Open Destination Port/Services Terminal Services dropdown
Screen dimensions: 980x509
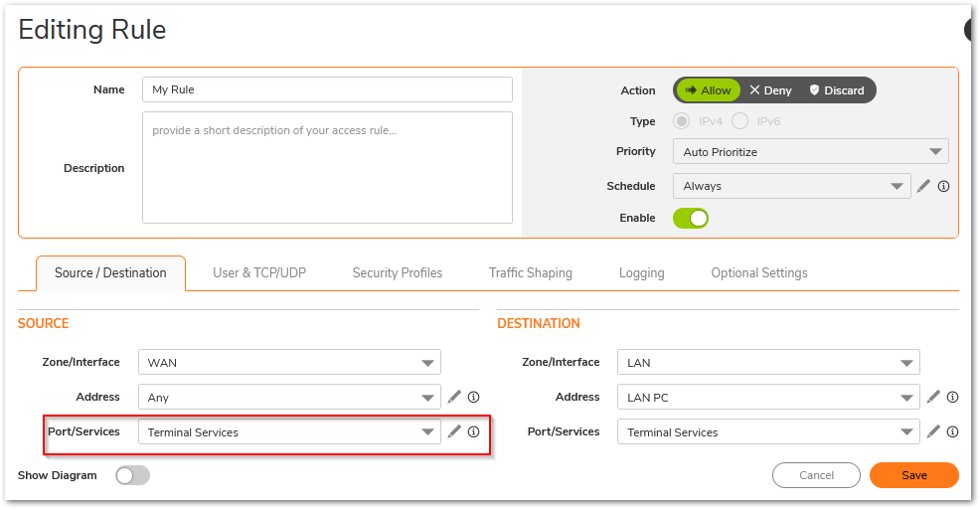tap(768, 432)
